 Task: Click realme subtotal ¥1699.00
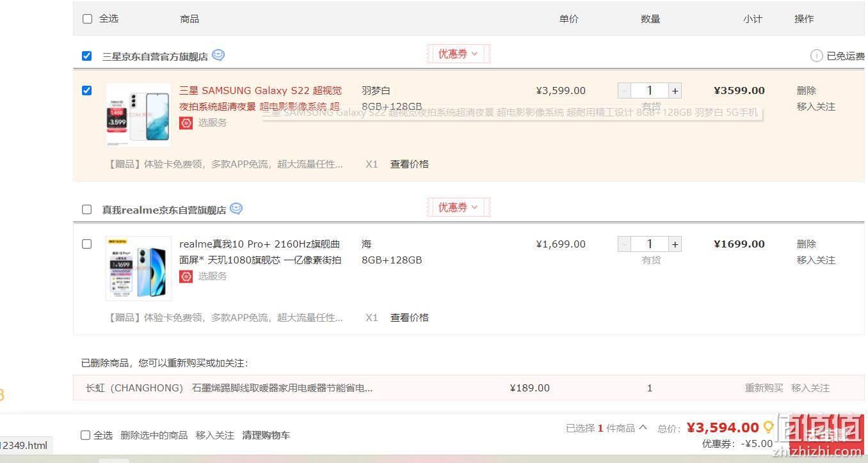point(739,244)
